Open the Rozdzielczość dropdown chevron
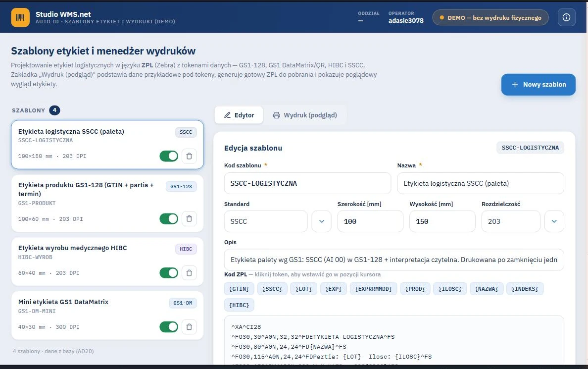The height and width of the screenshot is (369, 588). point(554,221)
